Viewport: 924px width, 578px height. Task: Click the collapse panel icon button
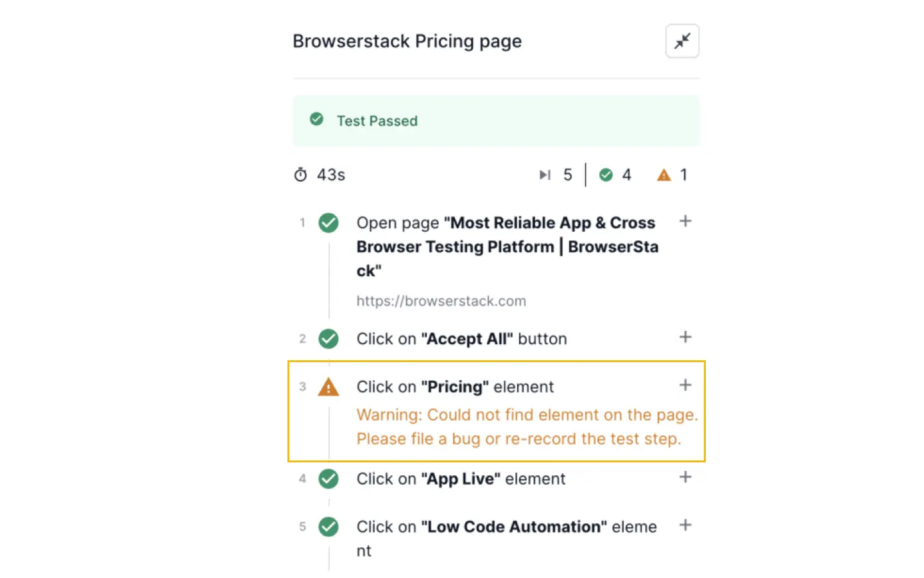pos(682,41)
